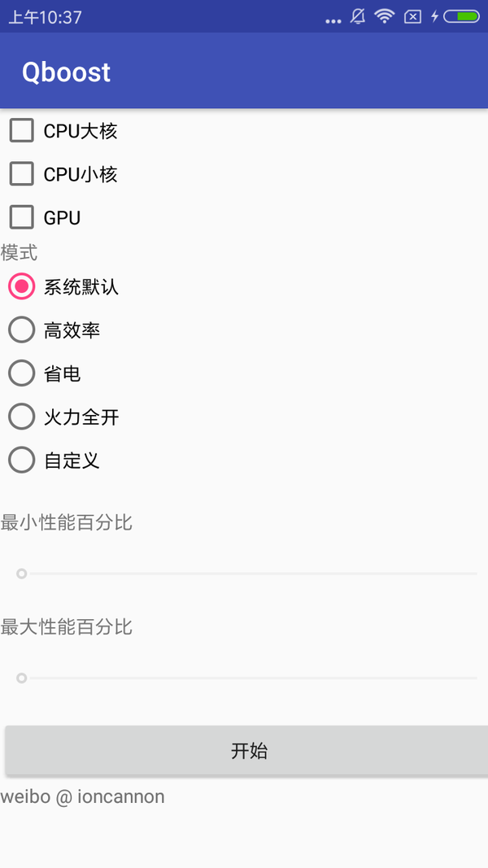Check the CPU小核 checkbox

point(21,173)
